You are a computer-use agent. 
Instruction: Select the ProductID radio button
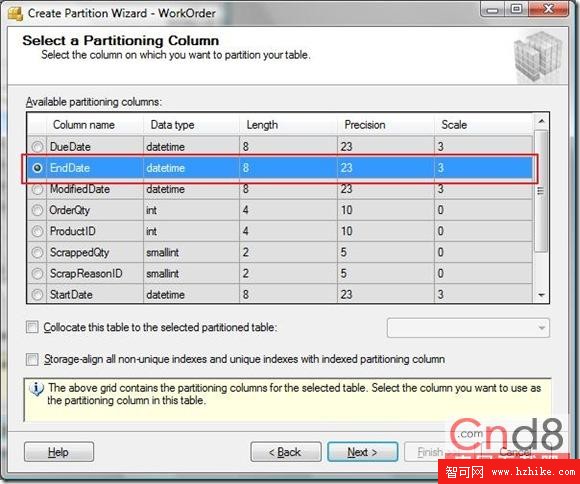click(37, 231)
